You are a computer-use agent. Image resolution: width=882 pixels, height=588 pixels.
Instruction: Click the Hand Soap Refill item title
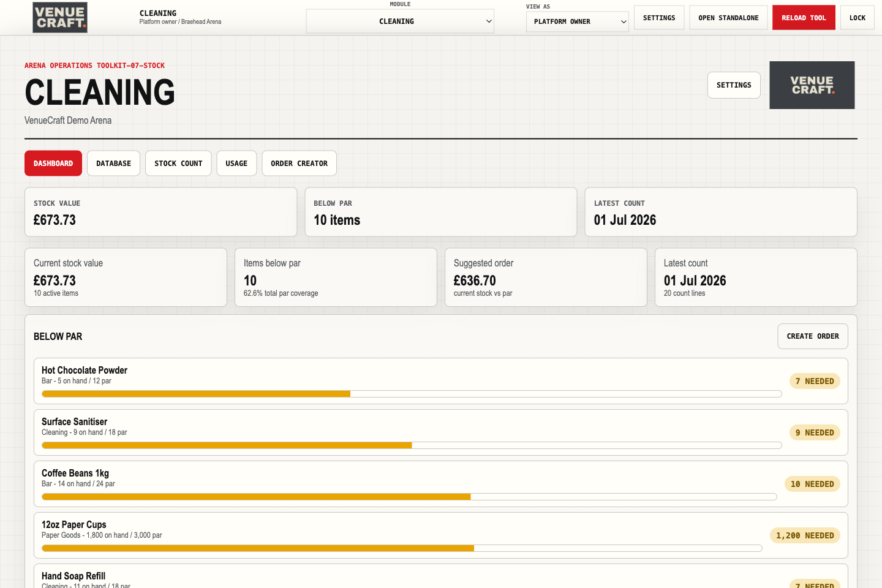tap(73, 576)
